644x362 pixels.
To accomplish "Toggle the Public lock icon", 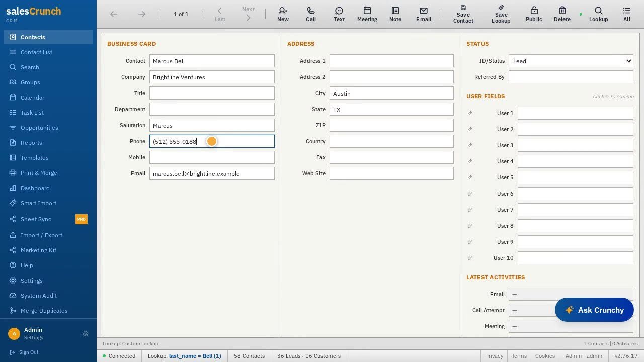I will point(534,14).
